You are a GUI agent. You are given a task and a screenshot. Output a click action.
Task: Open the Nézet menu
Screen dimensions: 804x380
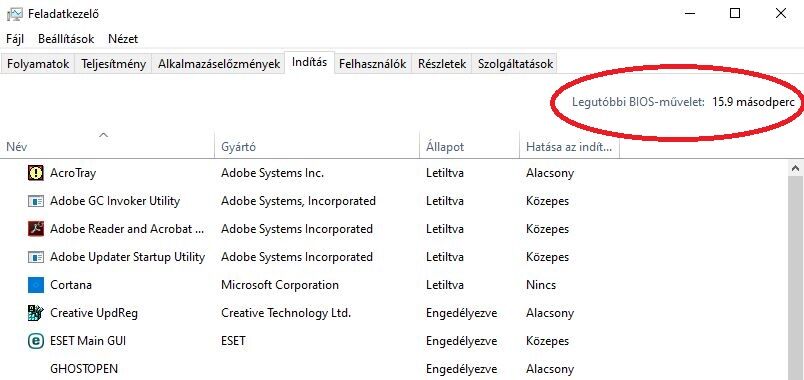pyautogui.click(x=123, y=39)
